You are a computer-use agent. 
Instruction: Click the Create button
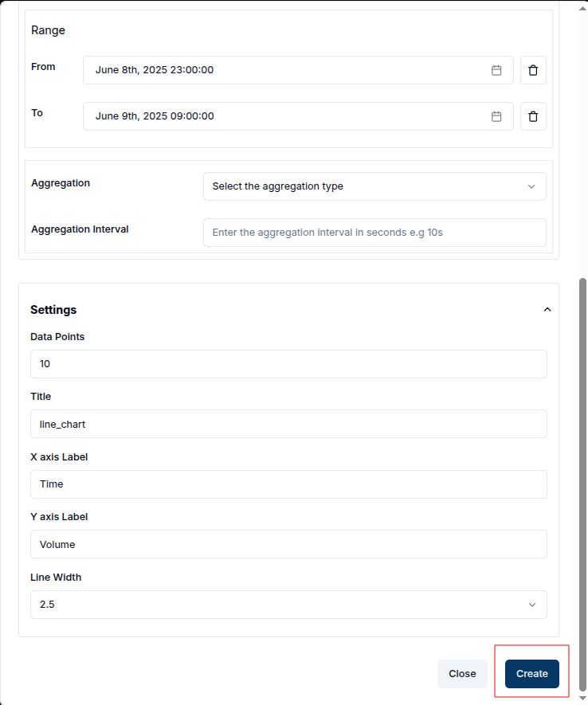[531, 673]
